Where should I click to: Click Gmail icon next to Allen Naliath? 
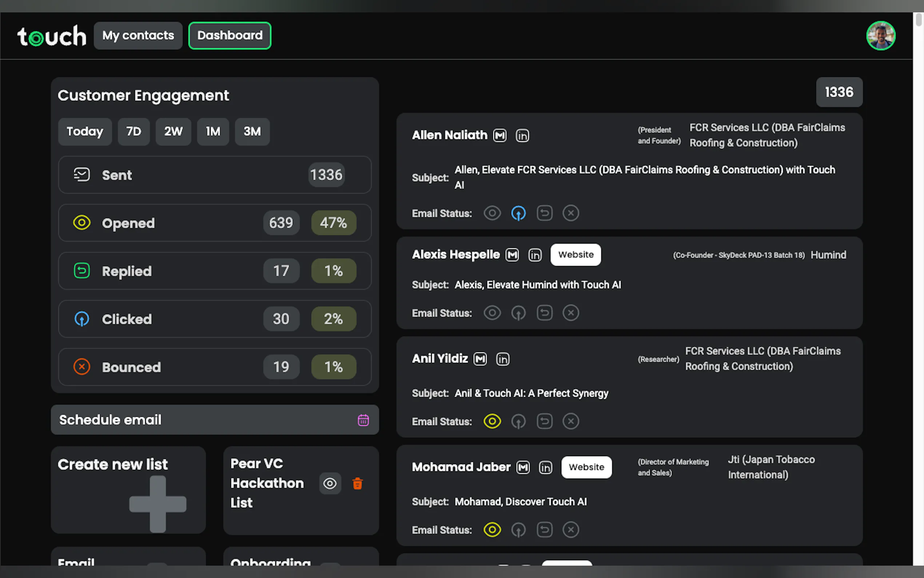click(x=499, y=135)
